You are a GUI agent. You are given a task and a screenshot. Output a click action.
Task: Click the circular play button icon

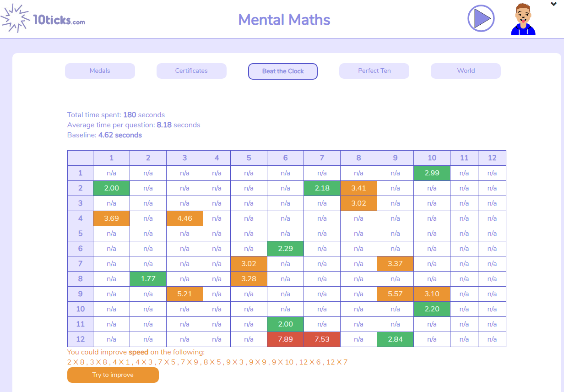pos(481,18)
